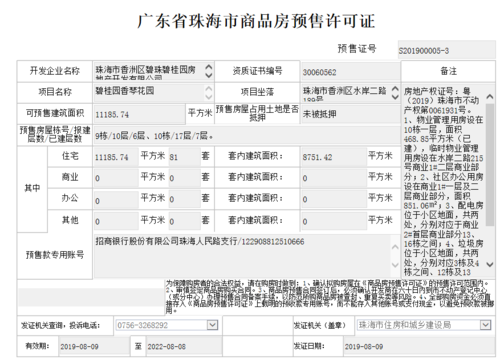
Task: Click down arrow in 项目坐落 field
Action: point(395,97)
